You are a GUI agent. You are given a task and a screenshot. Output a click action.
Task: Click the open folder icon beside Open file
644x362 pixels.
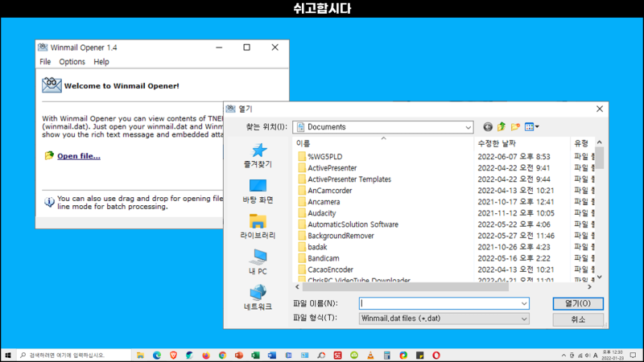(x=49, y=155)
